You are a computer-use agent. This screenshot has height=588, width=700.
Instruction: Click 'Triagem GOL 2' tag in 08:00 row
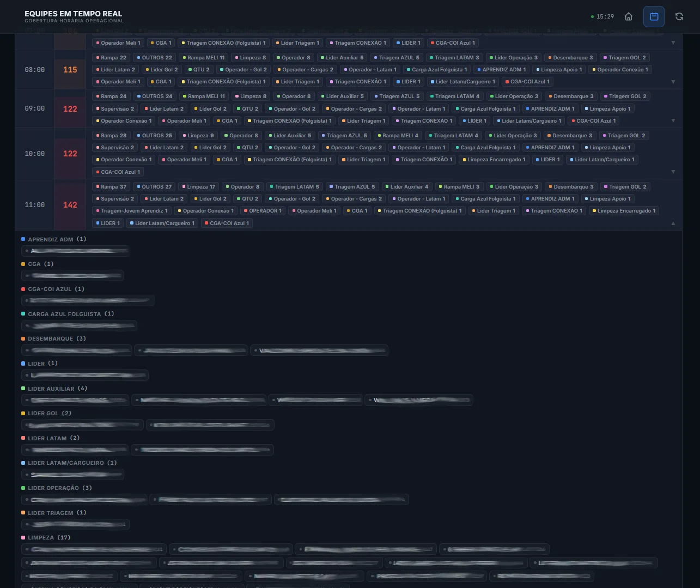[625, 57]
